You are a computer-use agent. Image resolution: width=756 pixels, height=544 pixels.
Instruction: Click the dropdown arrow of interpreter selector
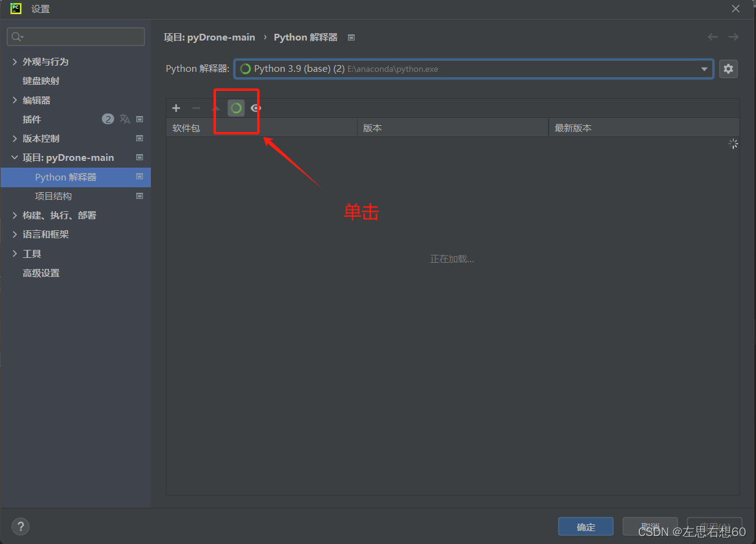(704, 69)
